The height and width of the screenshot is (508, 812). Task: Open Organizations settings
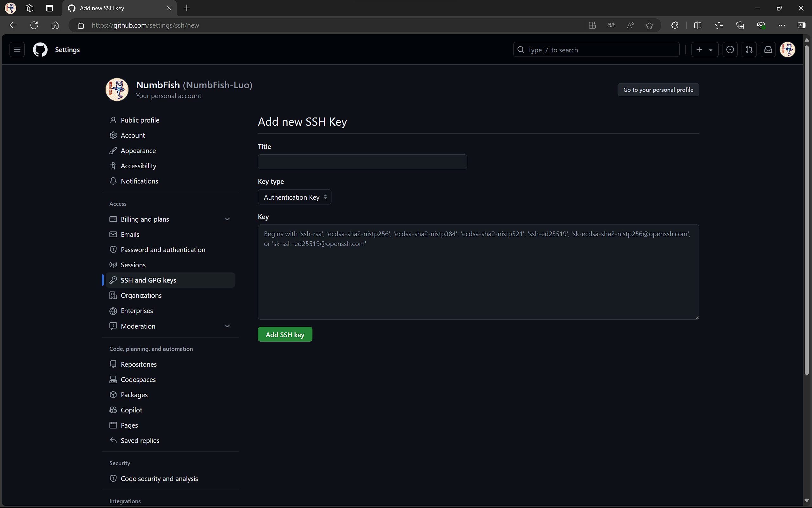170,295
